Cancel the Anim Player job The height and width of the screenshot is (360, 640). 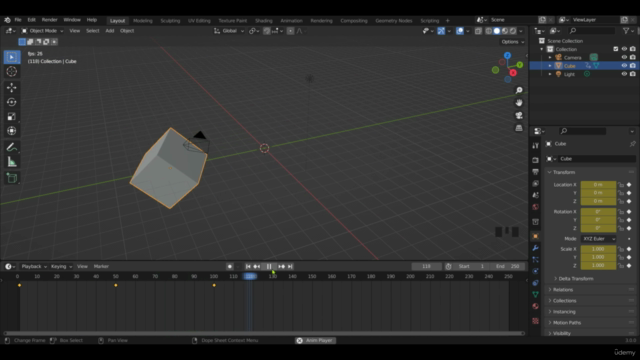(300, 340)
